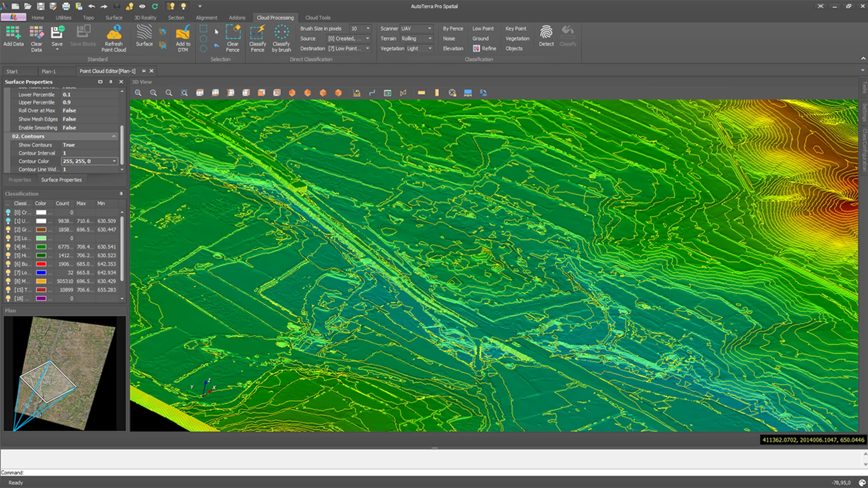This screenshot has height=488, width=868.
Task: Select the rectangle selection tool
Action: [203, 28]
